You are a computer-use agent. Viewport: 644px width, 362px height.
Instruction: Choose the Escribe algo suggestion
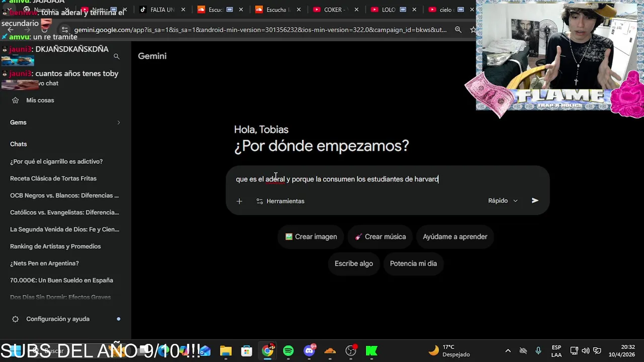pyautogui.click(x=354, y=263)
